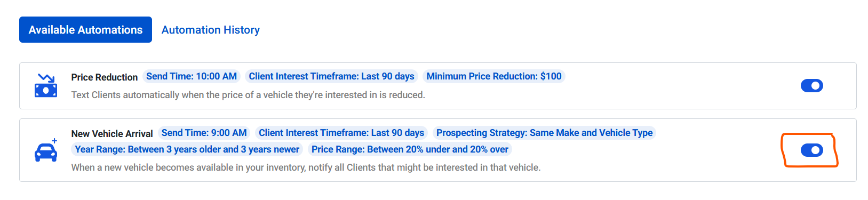
Task: Click the Price Reduction title text
Action: tap(105, 77)
